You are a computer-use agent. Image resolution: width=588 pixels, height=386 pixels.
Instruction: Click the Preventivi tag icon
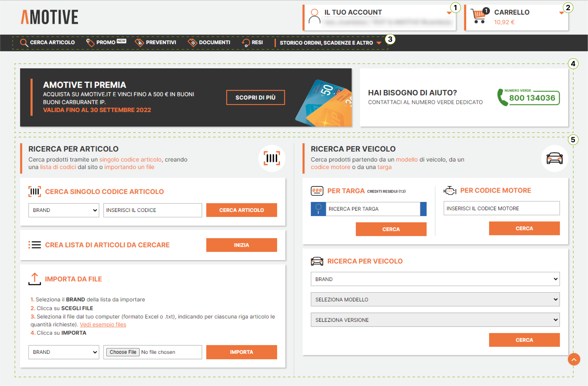pos(139,43)
